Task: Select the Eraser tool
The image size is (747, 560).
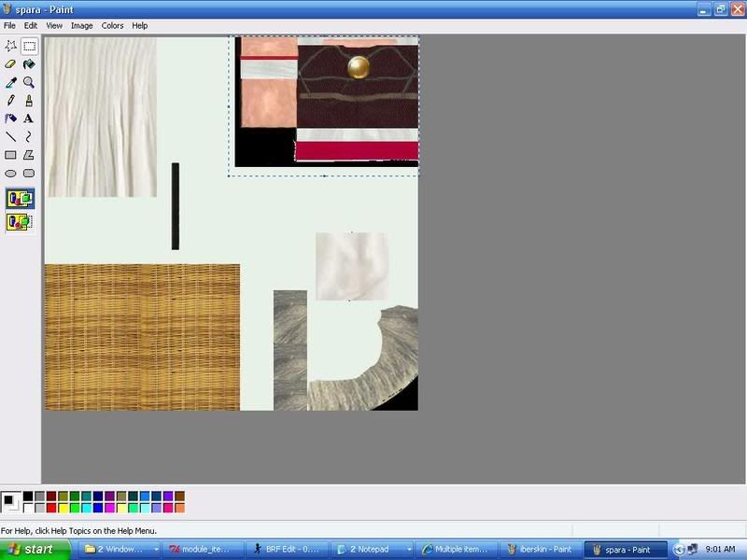Action: click(11, 64)
